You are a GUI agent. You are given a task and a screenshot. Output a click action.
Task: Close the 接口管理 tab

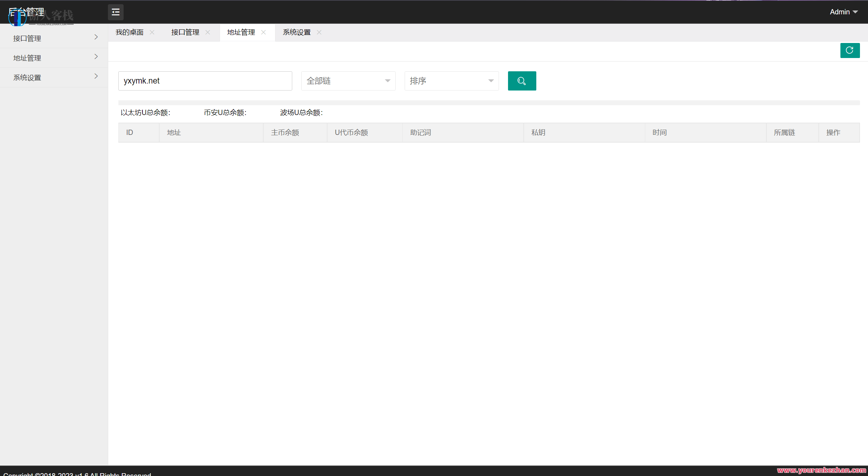coord(208,32)
